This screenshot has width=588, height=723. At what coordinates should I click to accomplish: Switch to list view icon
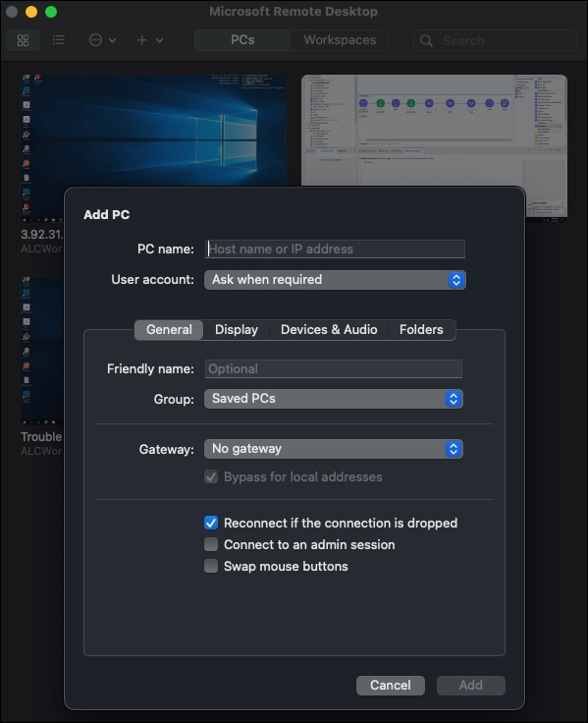pyautogui.click(x=59, y=40)
